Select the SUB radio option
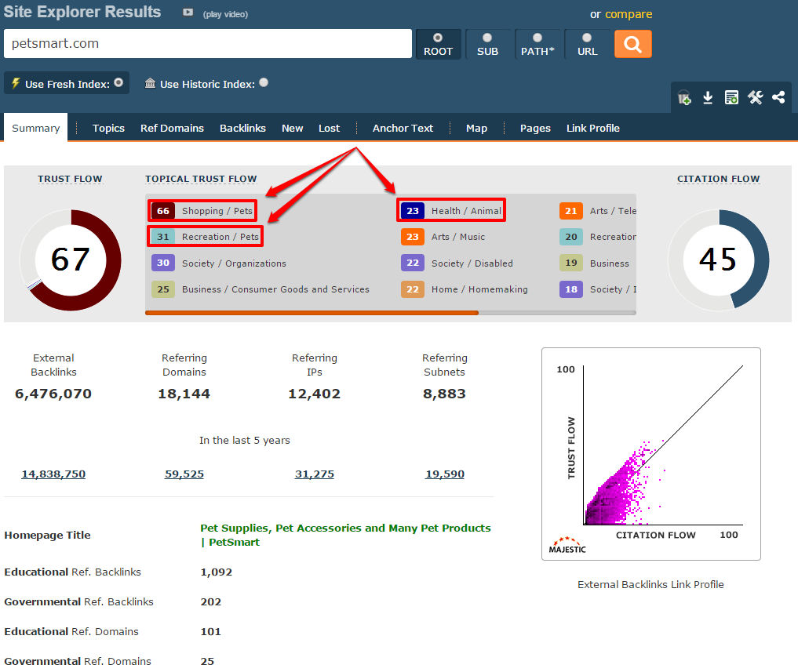 (x=487, y=38)
